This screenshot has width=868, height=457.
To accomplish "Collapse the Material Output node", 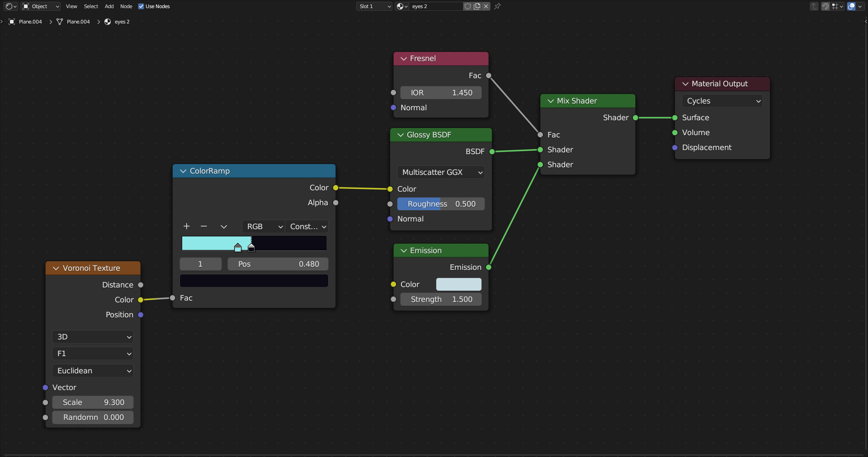I will [685, 84].
